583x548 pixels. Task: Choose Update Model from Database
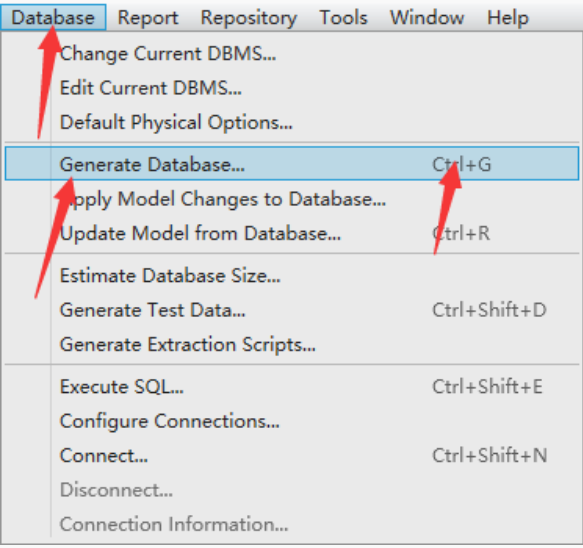click(292, 233)
